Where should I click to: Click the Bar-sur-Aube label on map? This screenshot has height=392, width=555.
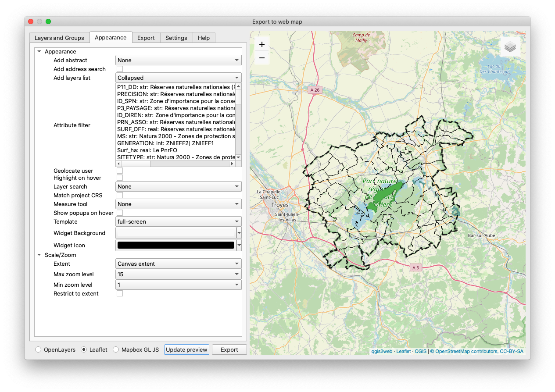(x=481, y=235)
